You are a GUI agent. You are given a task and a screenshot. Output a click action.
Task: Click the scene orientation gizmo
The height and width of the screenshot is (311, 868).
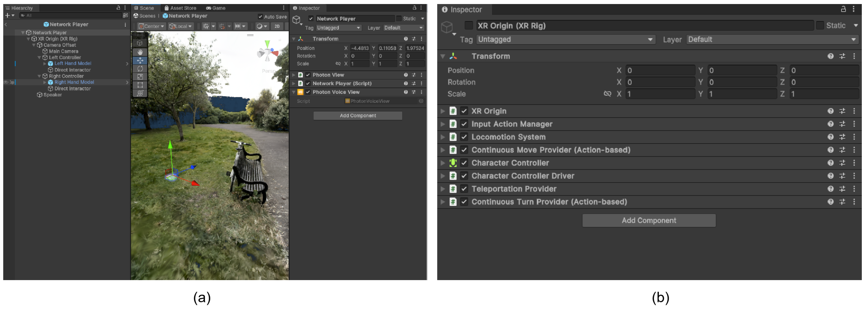tap(268, 52)
